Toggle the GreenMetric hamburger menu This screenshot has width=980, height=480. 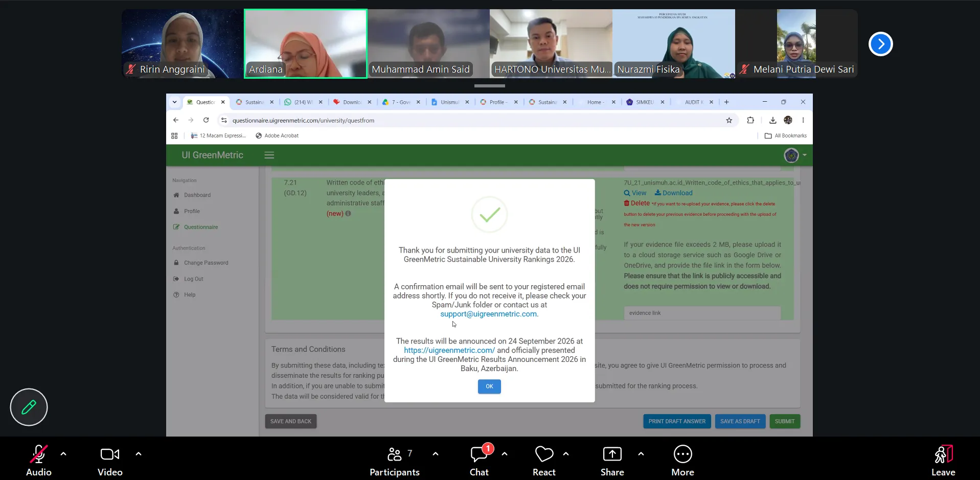(269, 155)
